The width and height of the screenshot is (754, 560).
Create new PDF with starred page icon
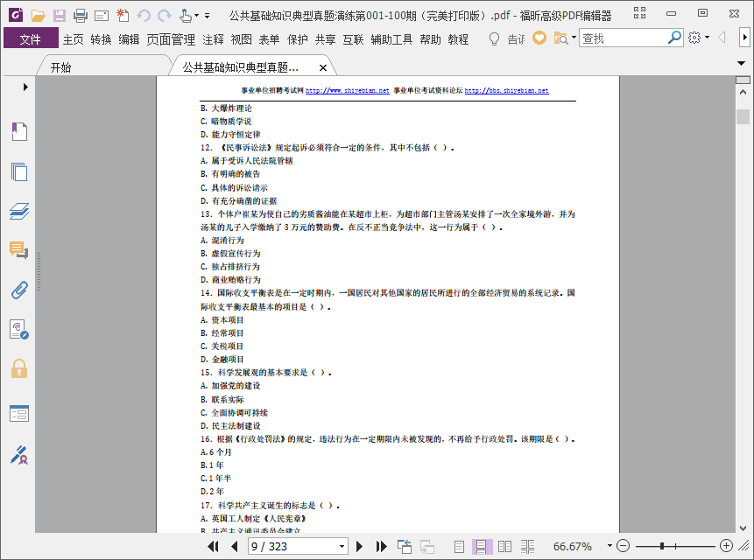tap(123, 16)
